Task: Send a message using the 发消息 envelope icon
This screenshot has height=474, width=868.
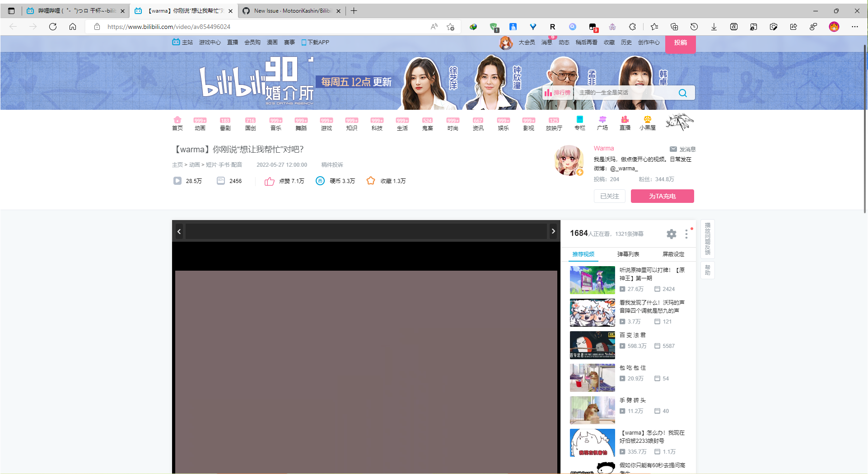Action: (x=673, y=149)
